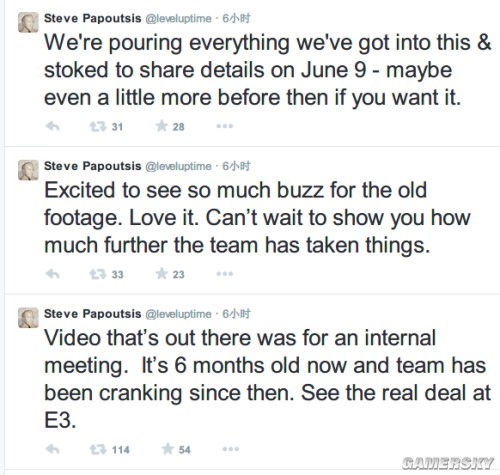Open the timestamp of the first tweet
Image resolution: width=500 pixels, height=475 pixels.
pyautogui.click(x=236, y=18)
